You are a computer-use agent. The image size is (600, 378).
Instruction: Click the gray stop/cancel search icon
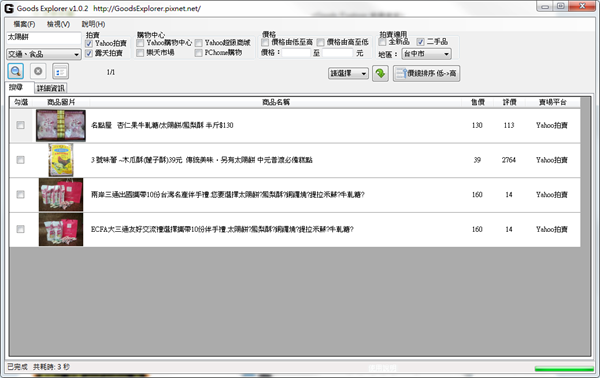(x=38, y=71)
